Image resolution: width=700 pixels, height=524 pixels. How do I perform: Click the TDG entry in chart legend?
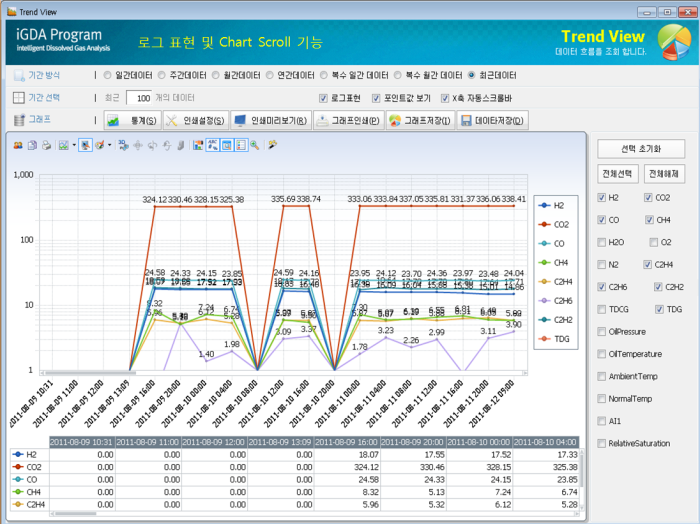(554, 339)
